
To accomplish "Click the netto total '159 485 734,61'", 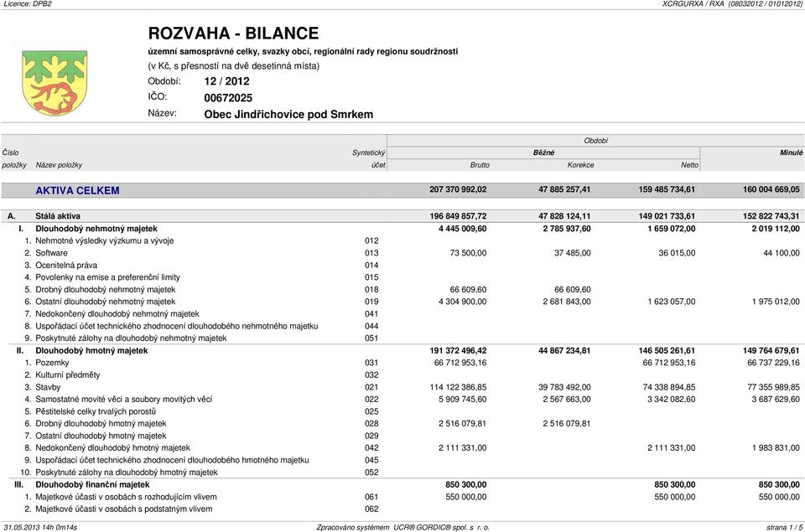I will [667, 189].
